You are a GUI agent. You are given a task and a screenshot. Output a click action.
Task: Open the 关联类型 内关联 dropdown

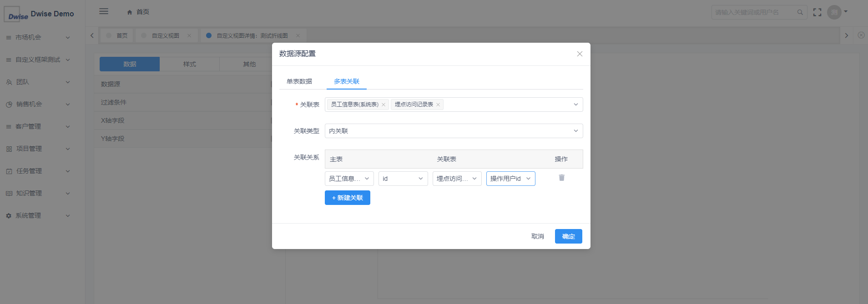click(454, 131)
